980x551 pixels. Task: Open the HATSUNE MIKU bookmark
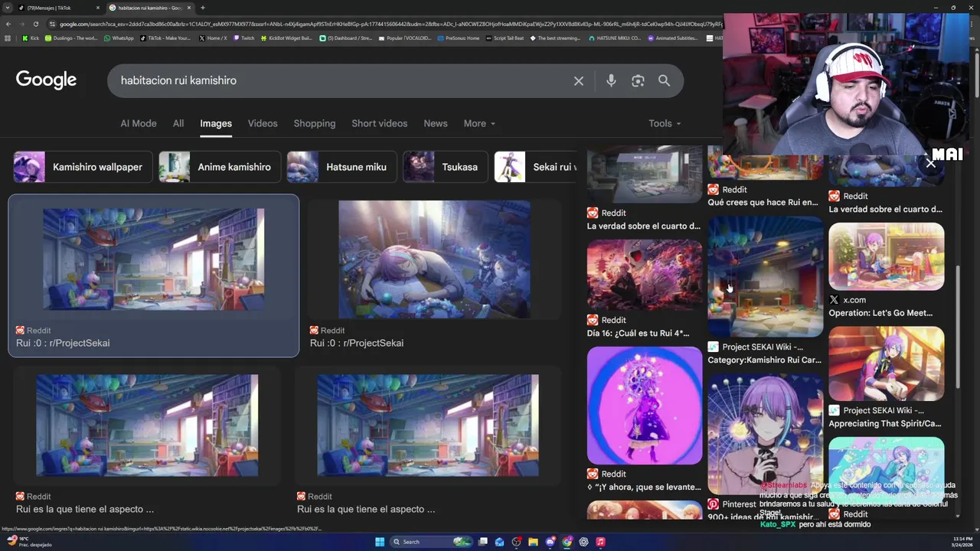615,37
